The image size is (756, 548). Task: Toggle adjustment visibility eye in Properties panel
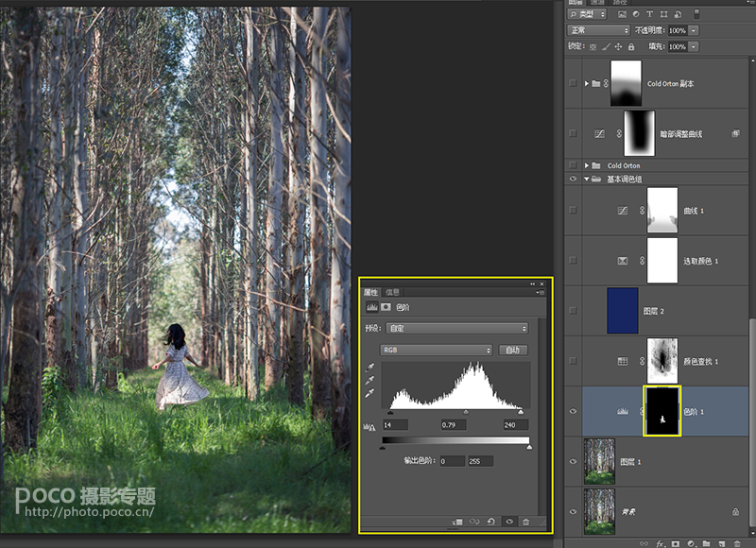[x=509, y=522]
